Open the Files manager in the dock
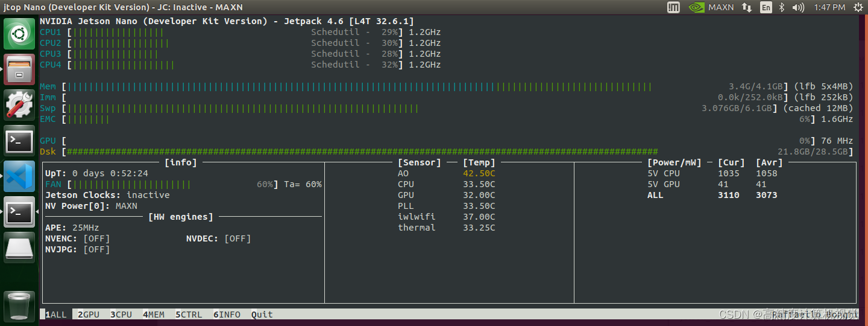Screen dimensions: 868x326 tap(20, 69)
